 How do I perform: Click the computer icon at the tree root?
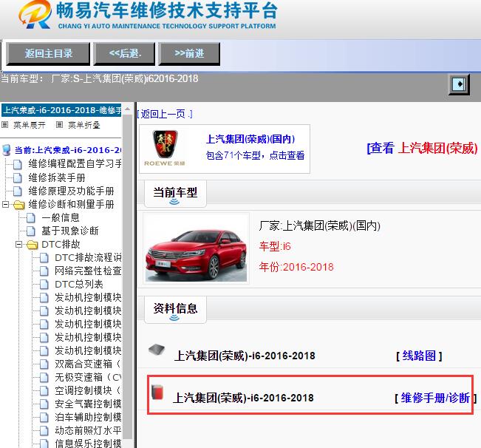[6, 150]
